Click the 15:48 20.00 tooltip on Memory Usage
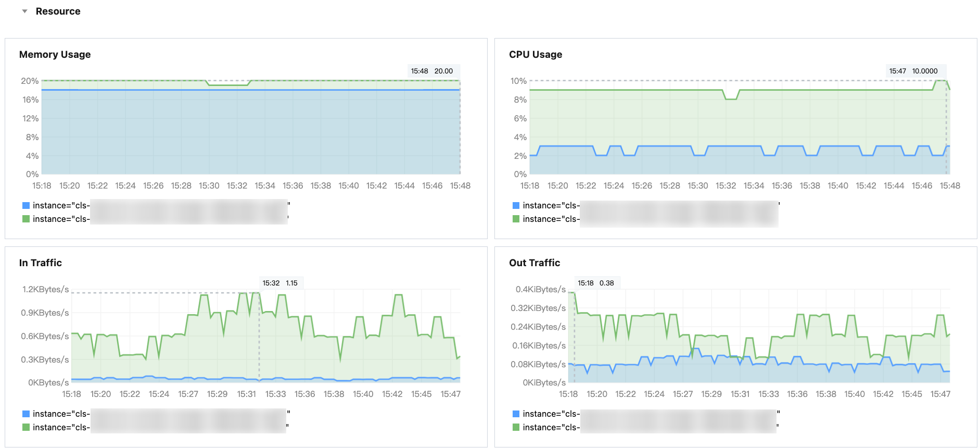The image size is (980, 448). pyautogui.click(x=432, y=71)
